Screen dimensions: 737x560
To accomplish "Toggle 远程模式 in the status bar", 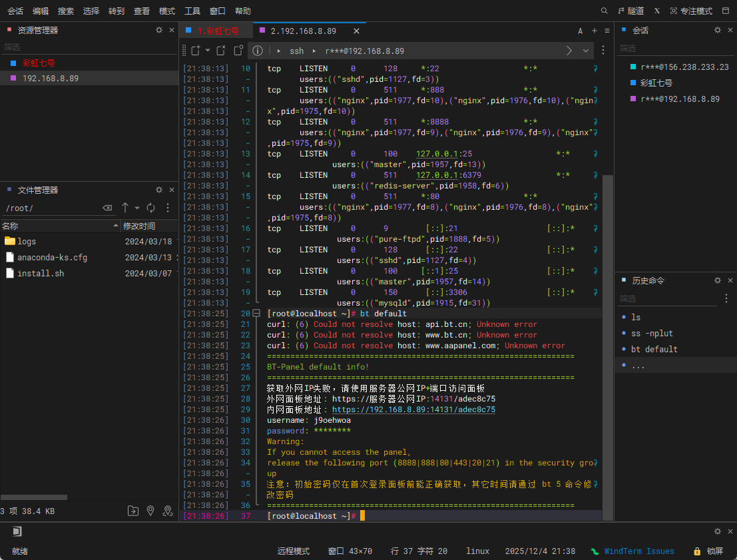I will [x=294, y=551].
